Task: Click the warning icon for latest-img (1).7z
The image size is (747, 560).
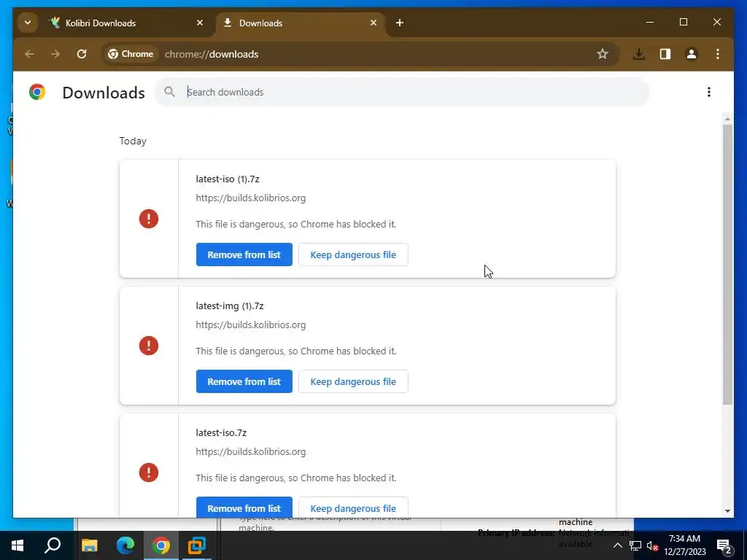Action: click(x=149, y=346)
